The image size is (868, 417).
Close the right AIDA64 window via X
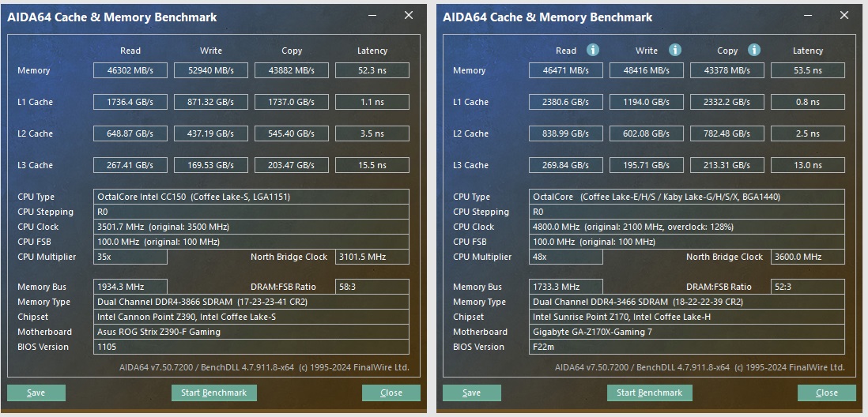coord(844,16)
